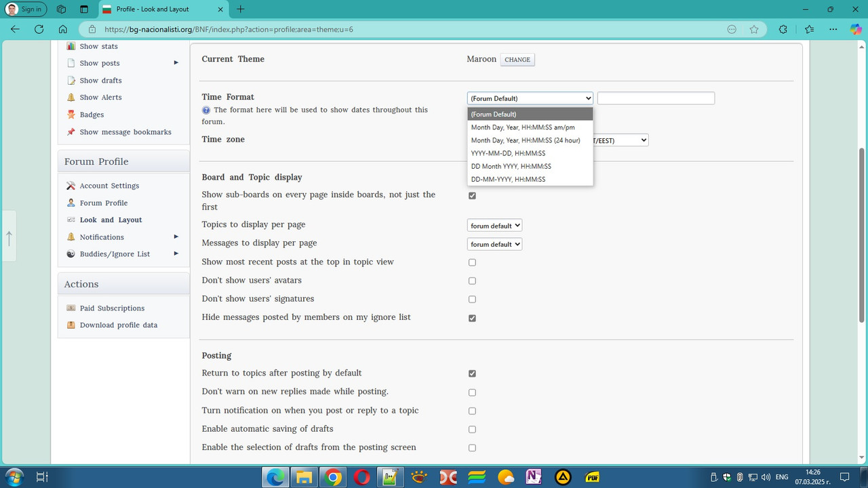This screenshot has width=868, height=488.
Task: Open Topics to display per page dropdown
Action: [x=494, y=226]
